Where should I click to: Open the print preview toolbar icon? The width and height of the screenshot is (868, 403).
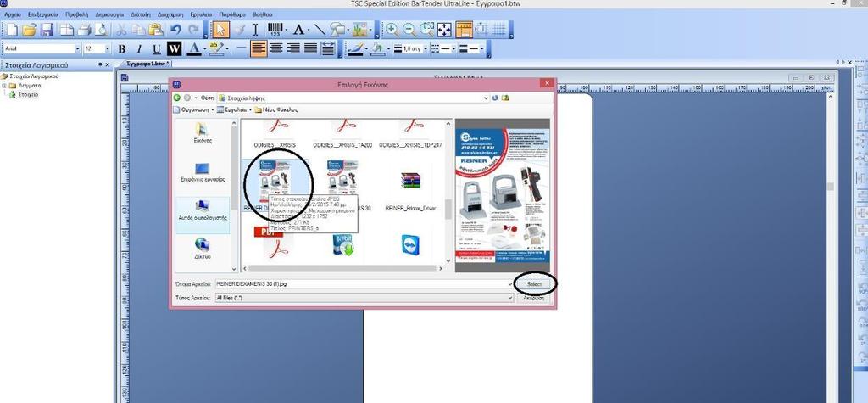[102, 30]
